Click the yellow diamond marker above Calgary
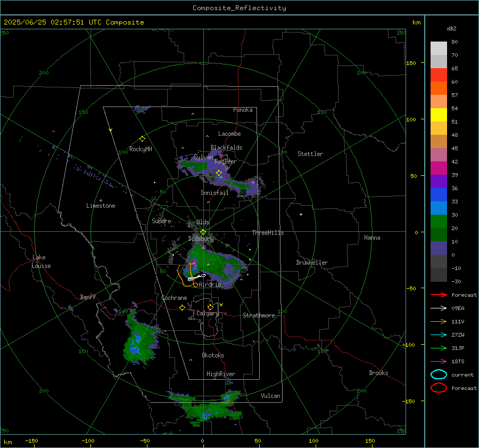 pos(210,307)
